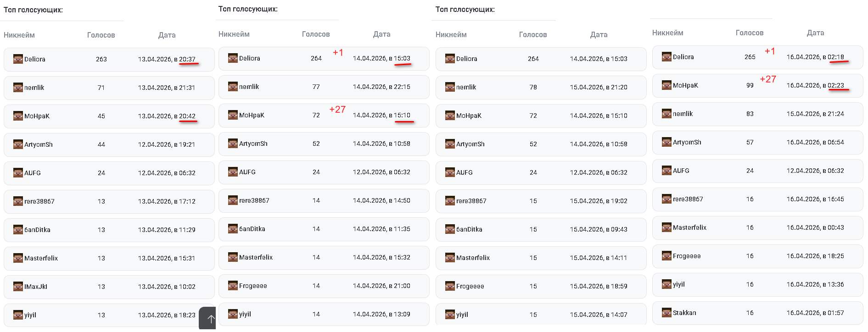Open MoHpaK's avatar in the 99-votes row
Viewport: 868px width, 332px height.
click(666, 85)
